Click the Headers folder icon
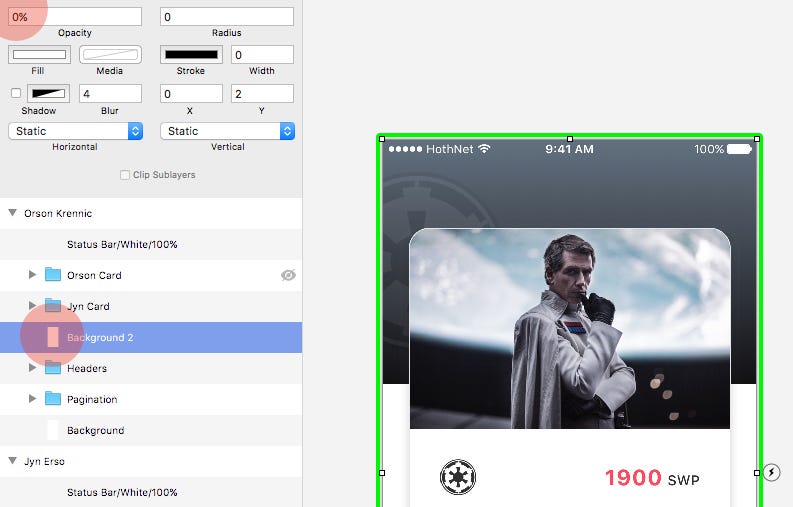793x507 pixels. pyautogui.click(x=53, y=368)
